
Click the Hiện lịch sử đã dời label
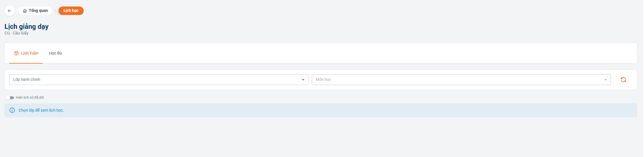coord(30,98)
